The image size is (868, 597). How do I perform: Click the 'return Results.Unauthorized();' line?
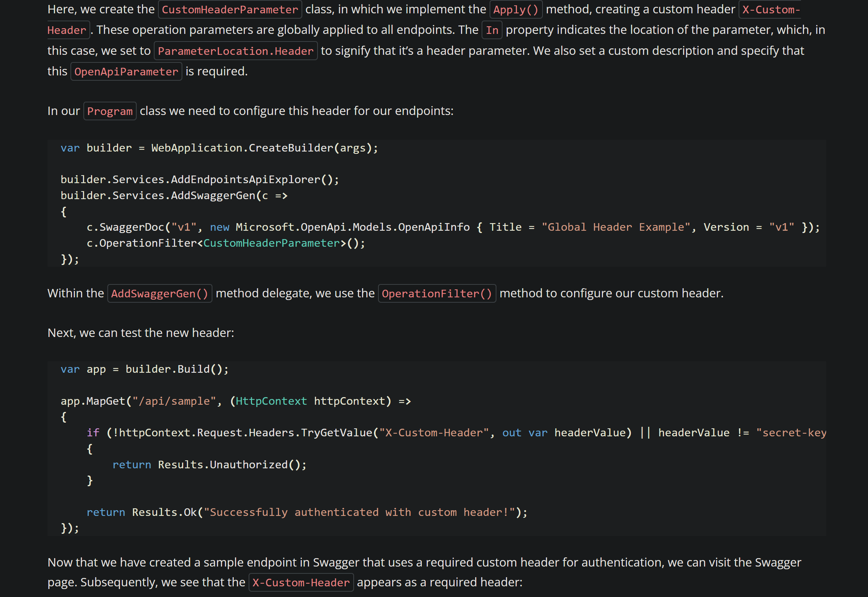pos(209,465)
